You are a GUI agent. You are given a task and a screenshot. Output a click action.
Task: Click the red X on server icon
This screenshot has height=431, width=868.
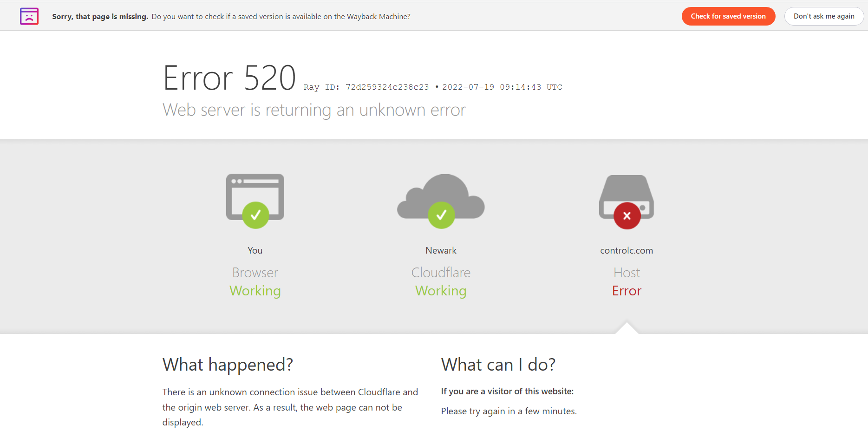pos(627,215)
